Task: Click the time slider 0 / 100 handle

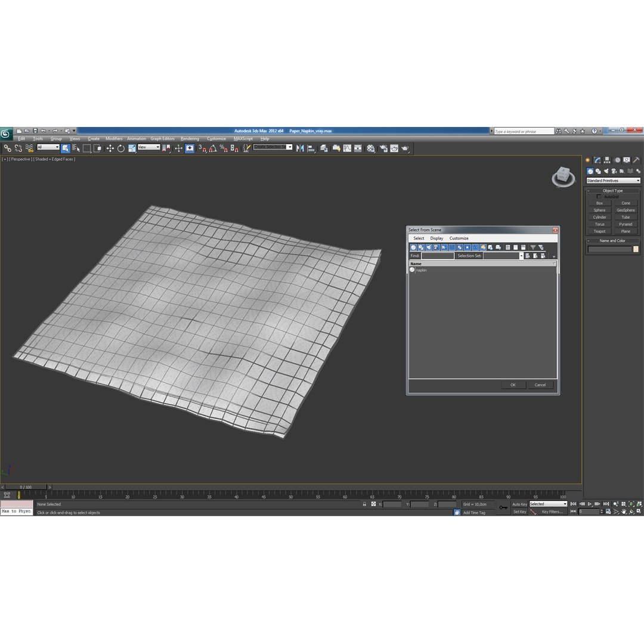Action: 26,487
